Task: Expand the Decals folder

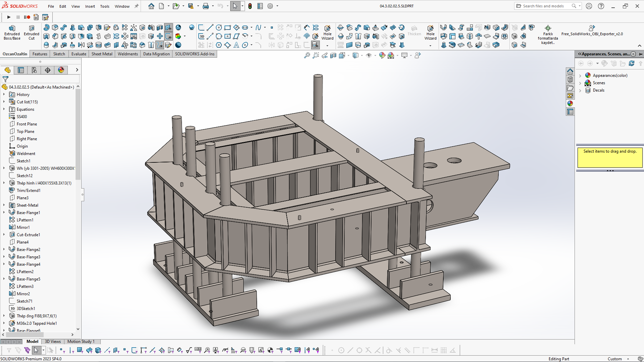Action: tap(580, 90)
